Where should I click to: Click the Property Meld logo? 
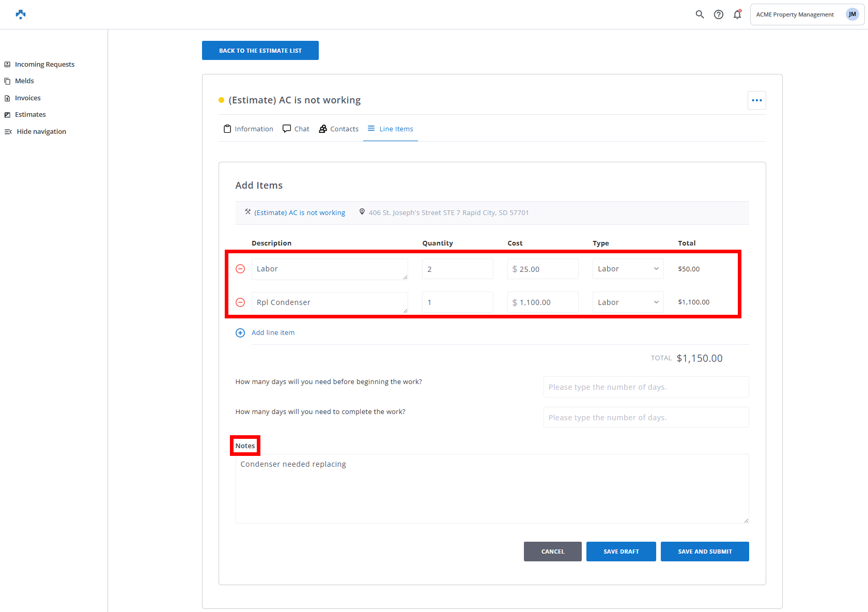tap(21, 14)
